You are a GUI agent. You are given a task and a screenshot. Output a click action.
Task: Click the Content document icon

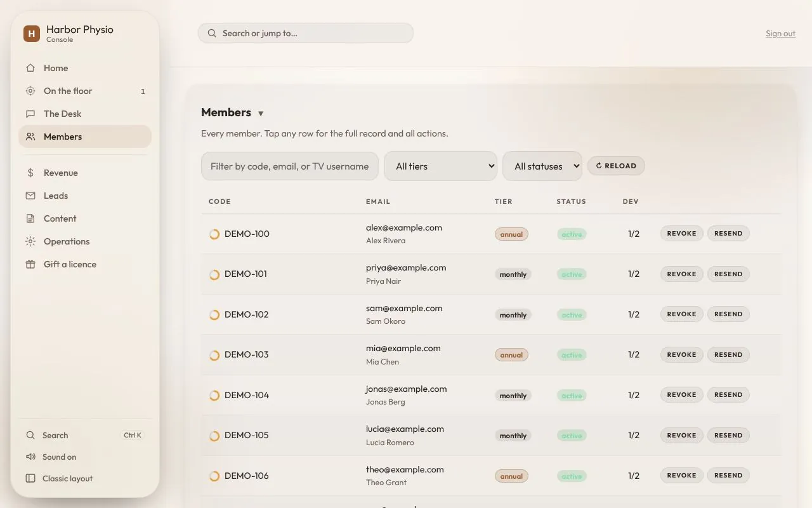[x=30, y=218]
